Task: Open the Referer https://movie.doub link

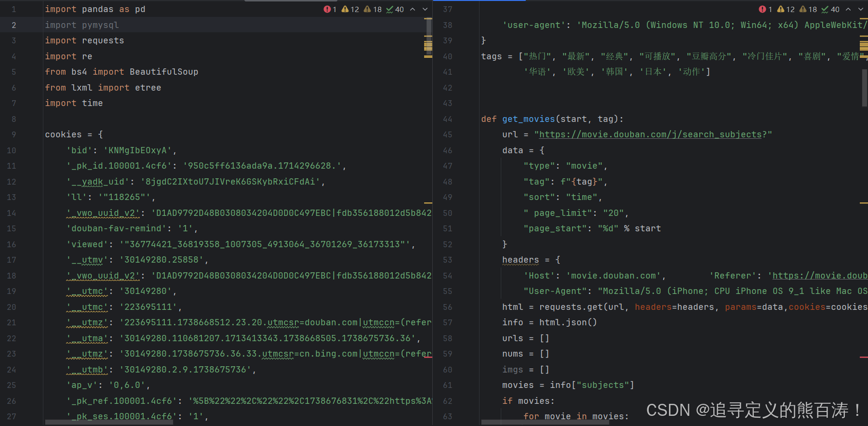Action: point(820,276)
